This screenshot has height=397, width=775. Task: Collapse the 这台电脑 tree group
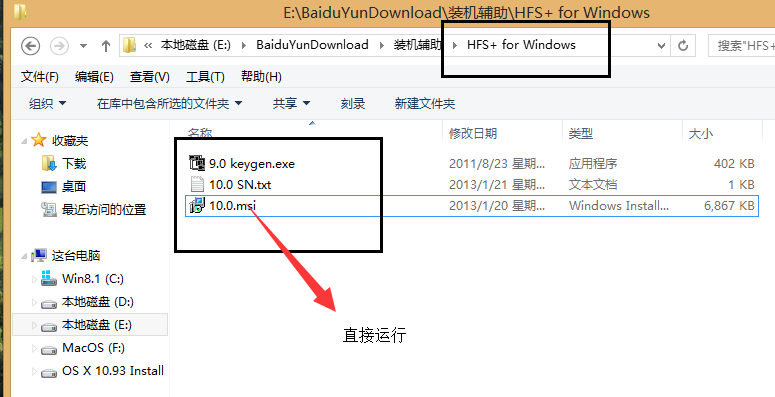click(x=24, y=257)
